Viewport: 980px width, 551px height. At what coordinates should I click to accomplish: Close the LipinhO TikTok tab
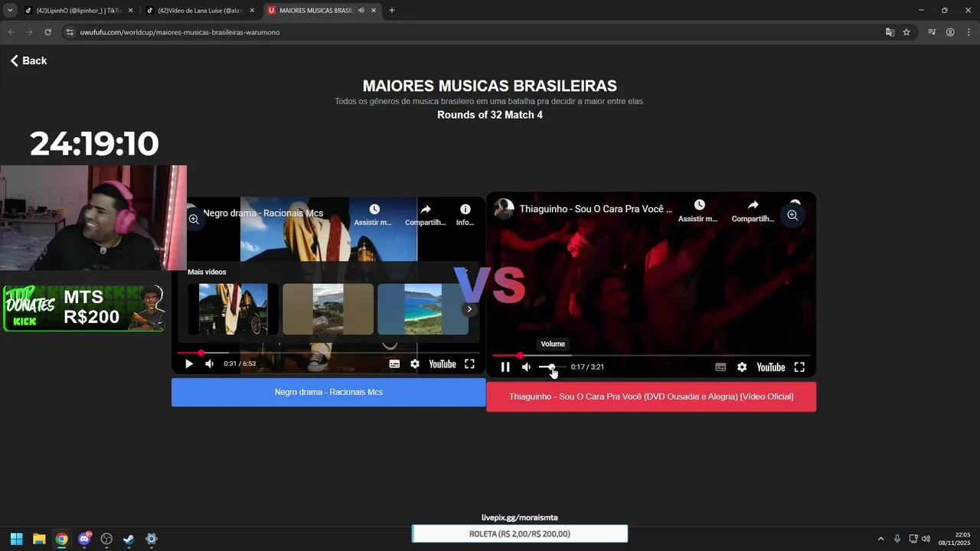pos(130,11)
